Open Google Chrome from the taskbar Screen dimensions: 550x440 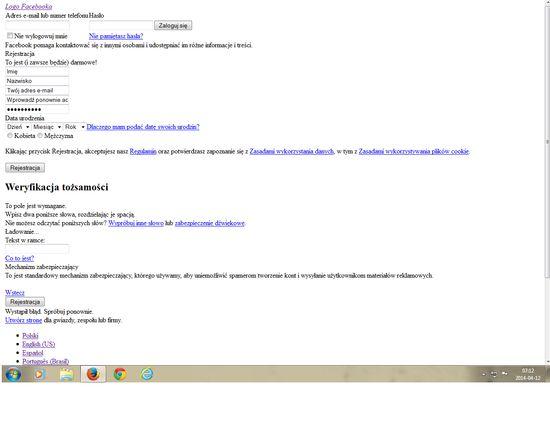[x=120, y=374]
